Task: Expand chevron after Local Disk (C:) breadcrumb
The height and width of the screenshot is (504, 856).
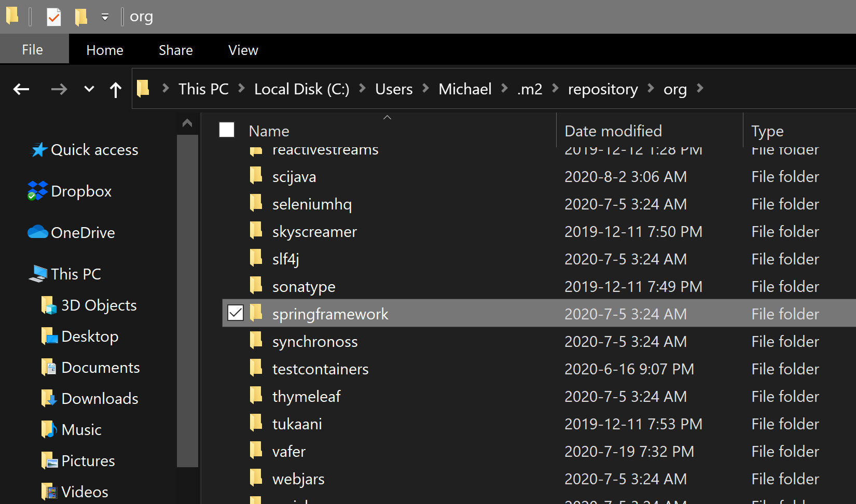Action: 363,89
